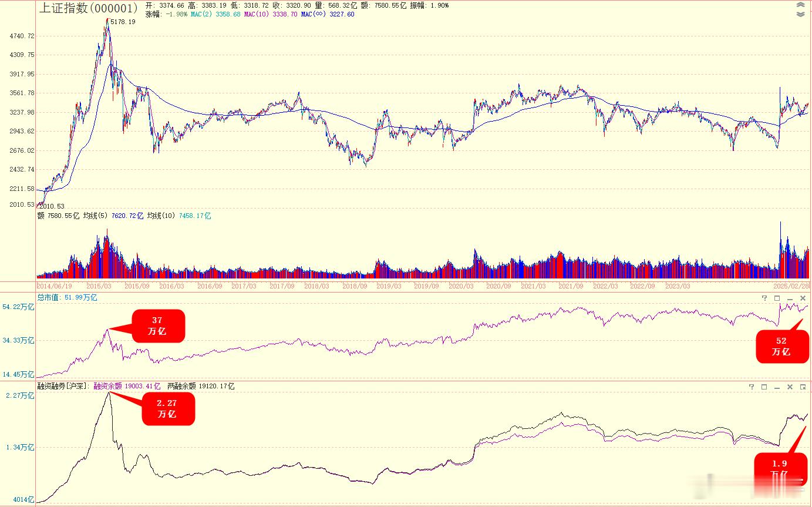Click the 2211.58 price axis label

coord(22,189)
